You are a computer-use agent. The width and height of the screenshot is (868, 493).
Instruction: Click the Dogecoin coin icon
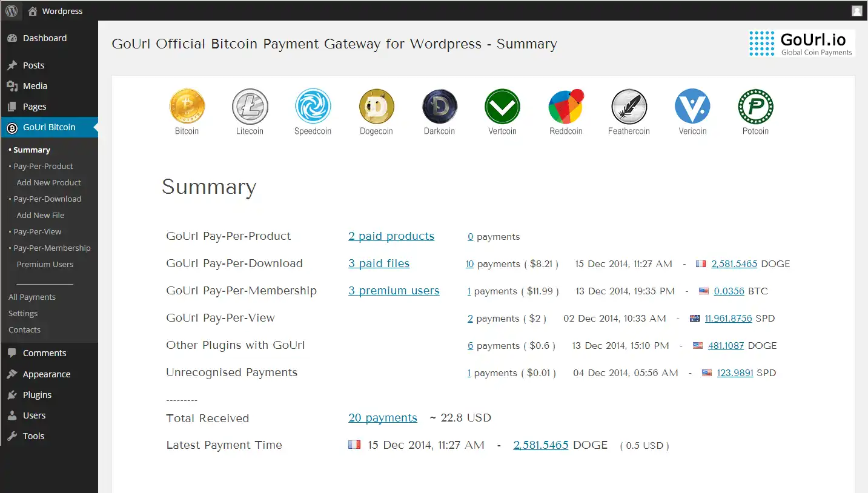[376, 107]
